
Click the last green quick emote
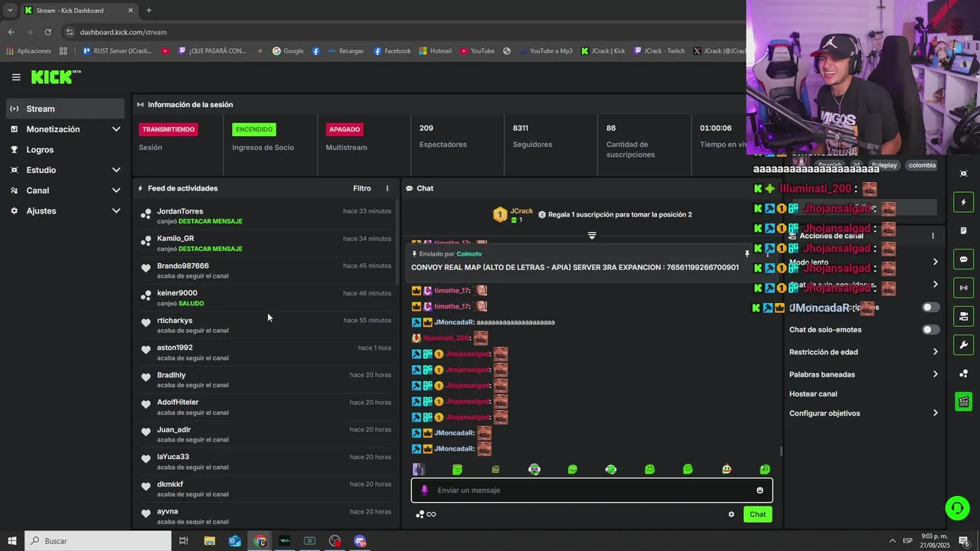pyautogui.click(x=765, y=469)
